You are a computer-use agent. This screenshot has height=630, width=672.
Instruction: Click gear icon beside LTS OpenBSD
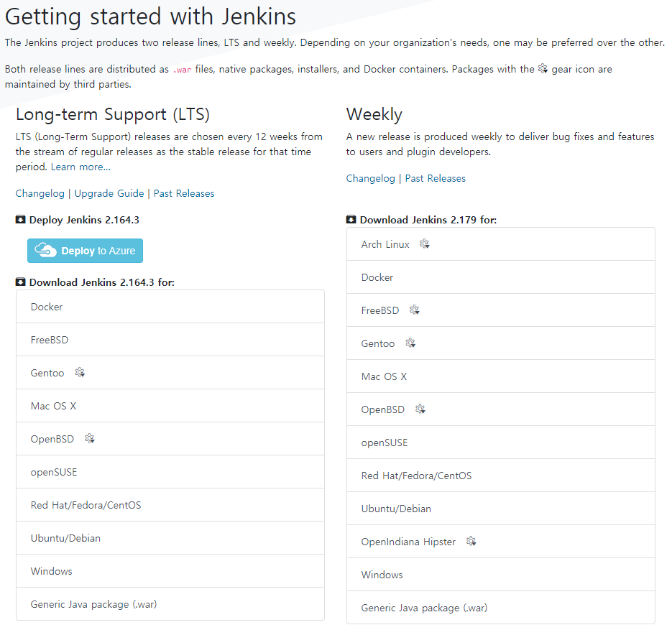[89, 439]
